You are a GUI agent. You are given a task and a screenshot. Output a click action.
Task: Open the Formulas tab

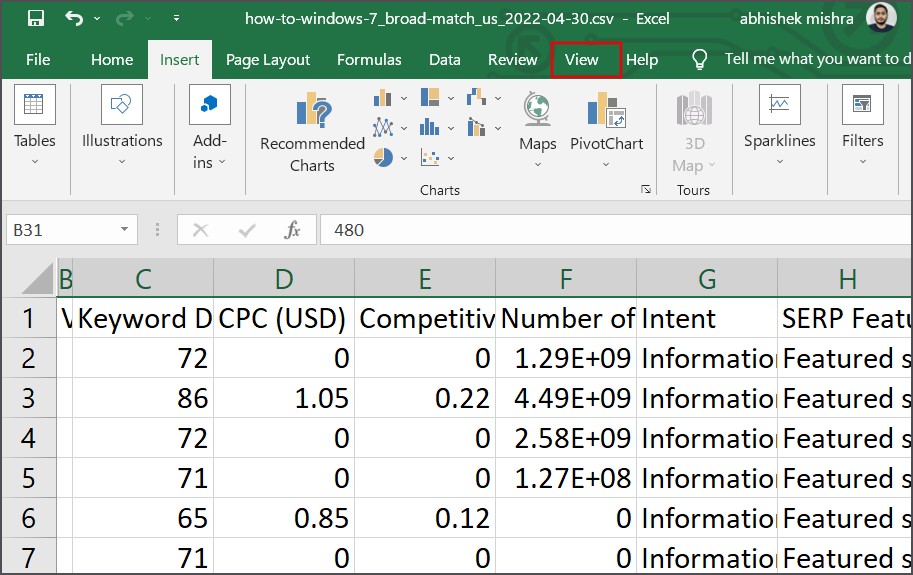point(369,60)
